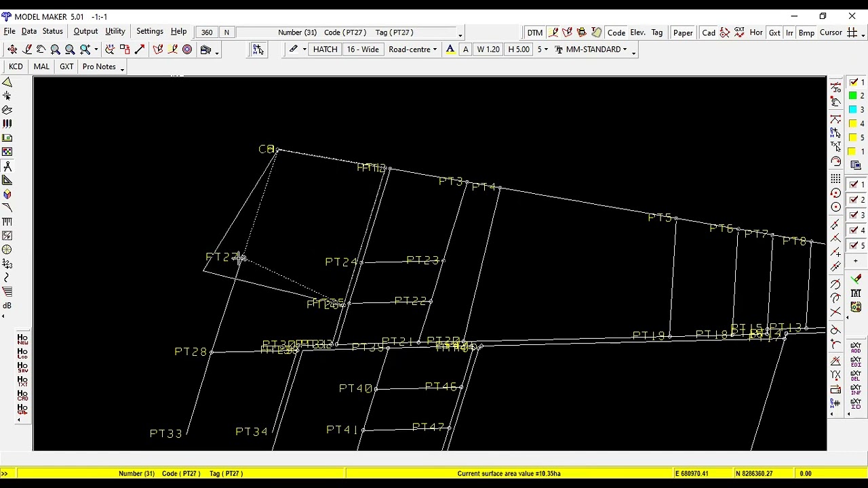Screen dimensions: 868x488
Task: Open the Settings menu
Action: [x=149, y=31]
